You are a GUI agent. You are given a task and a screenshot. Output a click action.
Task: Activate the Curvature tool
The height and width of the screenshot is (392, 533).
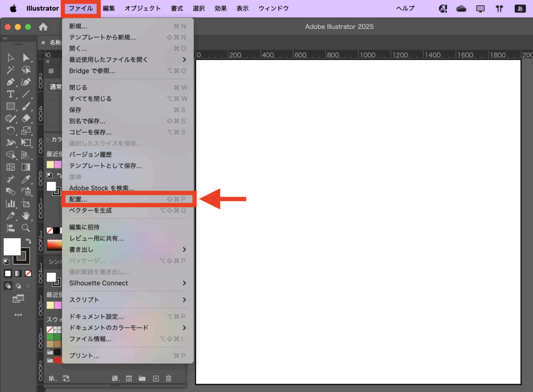click(26, 82)
